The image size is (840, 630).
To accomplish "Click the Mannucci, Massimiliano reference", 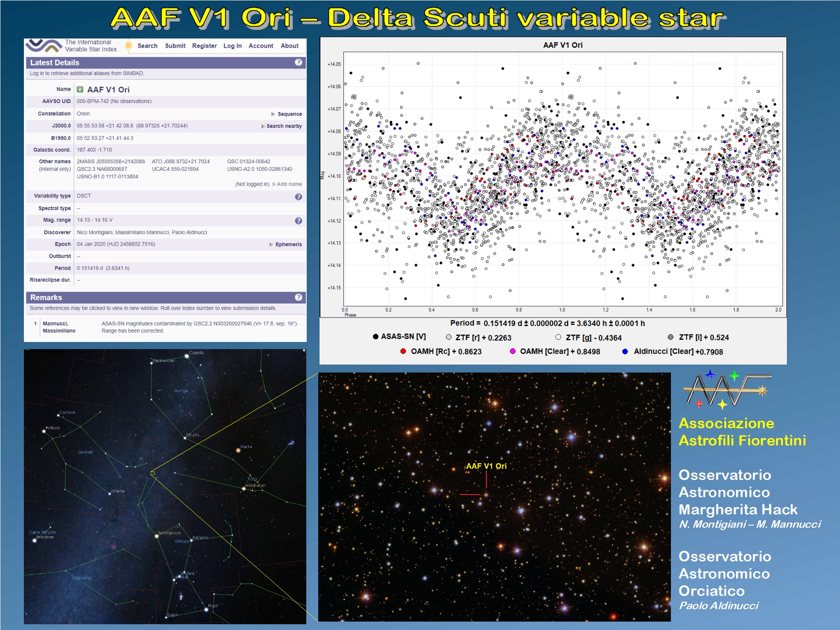I will pos(59,327).
